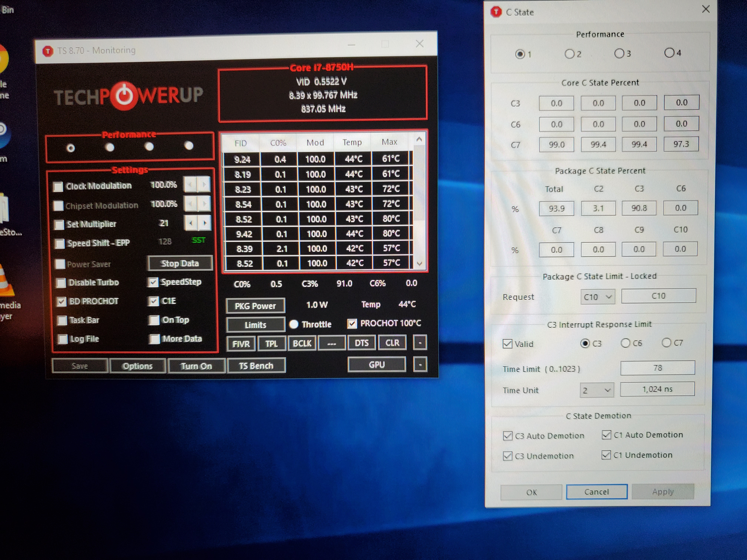Check the More Data option
Viewport: 747px width, 560px height.
tap(155, 339)
